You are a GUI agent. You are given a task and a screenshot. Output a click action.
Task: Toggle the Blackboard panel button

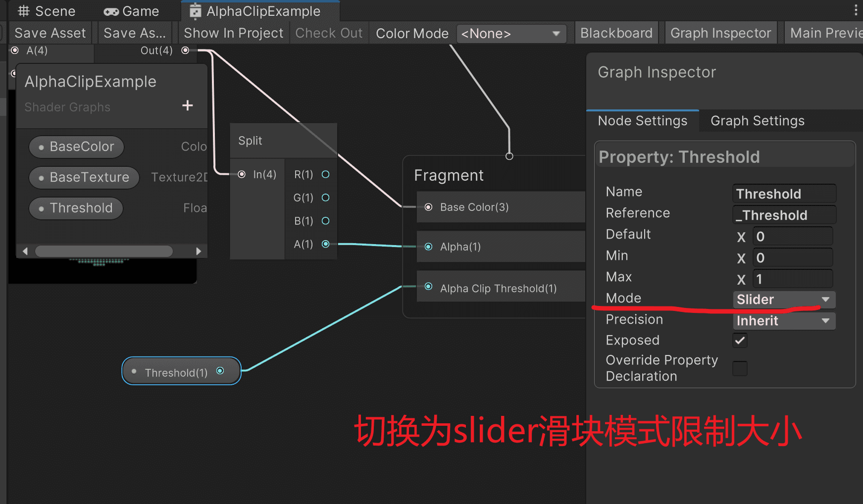(616, 33)
